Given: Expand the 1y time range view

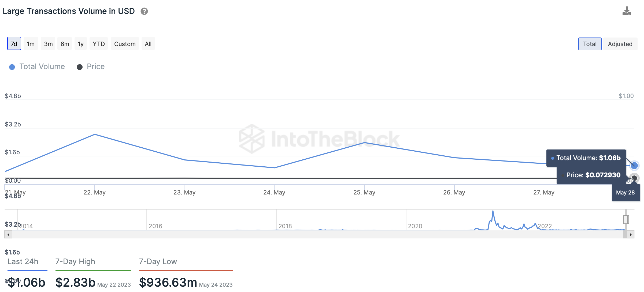Looking at the screenshot, I should pos(80,44).
